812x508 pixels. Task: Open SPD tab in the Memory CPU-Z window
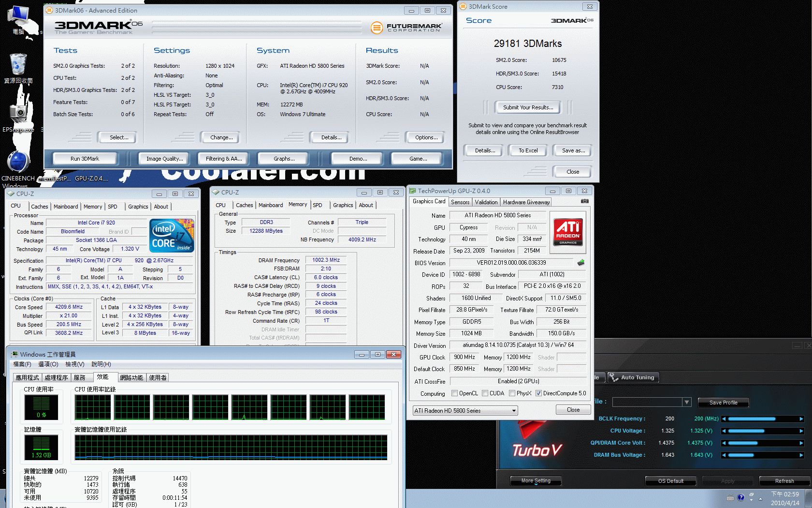point(318,205)
